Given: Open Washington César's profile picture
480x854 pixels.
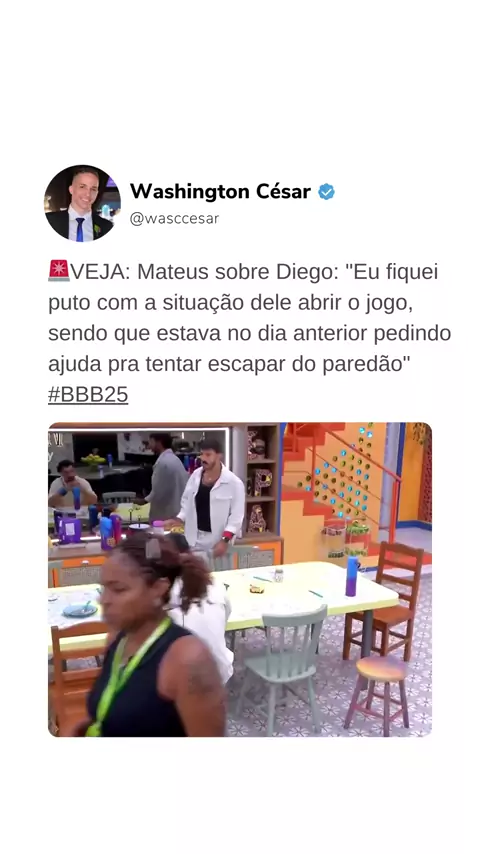Looking at the screenshot, I should (82, 203).
